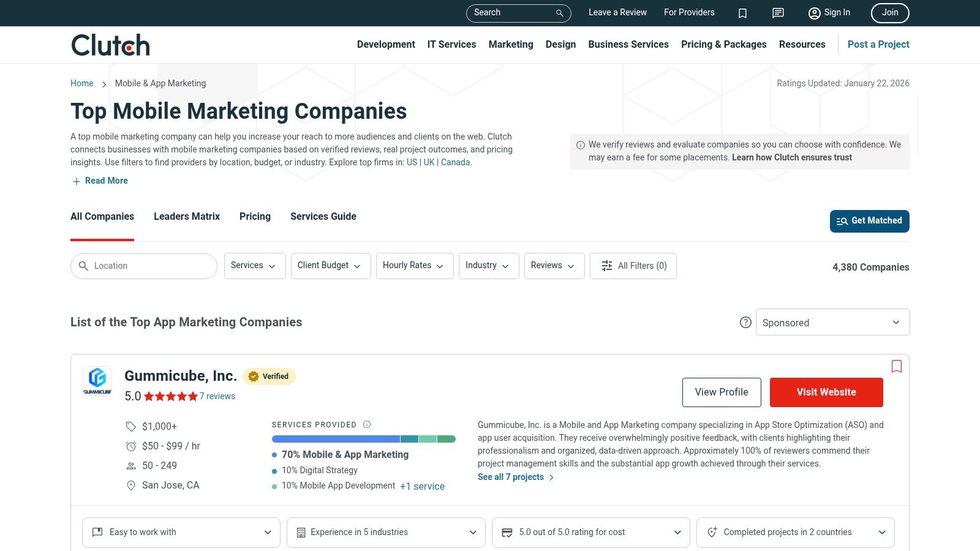Image resolution: width=980 pixels, height=551 pixels.
Task: Expand the Easy to work with panel
Action: (181, 533)
